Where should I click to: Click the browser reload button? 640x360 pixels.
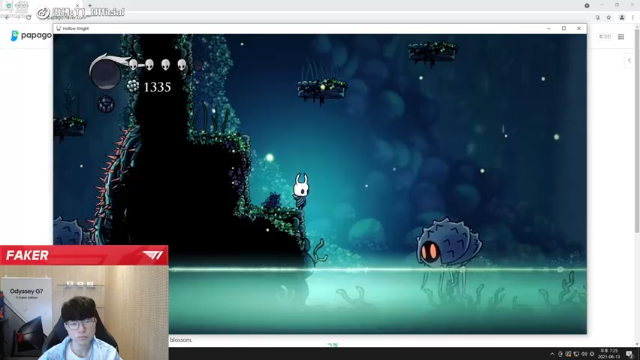tap(28, 17)
